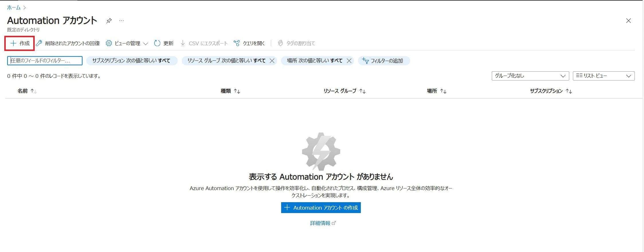Expand the リスト ビュー dropdown
This screenshot has height=252, width=644.
tap(604, 76)
